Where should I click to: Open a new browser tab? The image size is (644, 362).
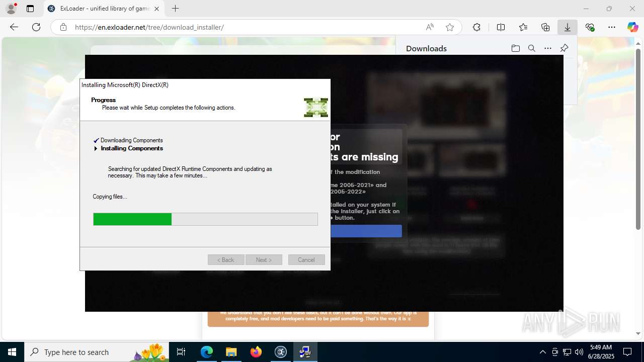coord(175,9)
